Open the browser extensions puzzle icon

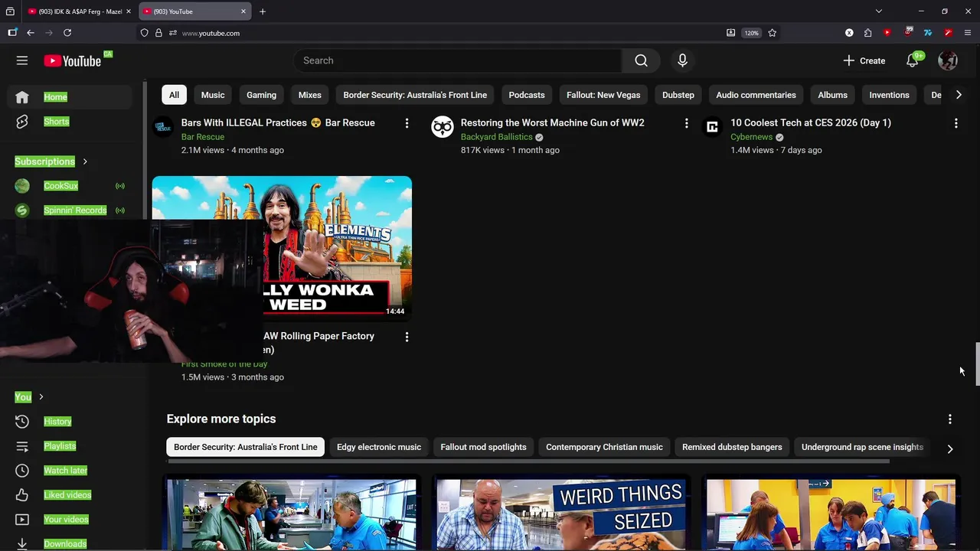[x=867, y=33]
